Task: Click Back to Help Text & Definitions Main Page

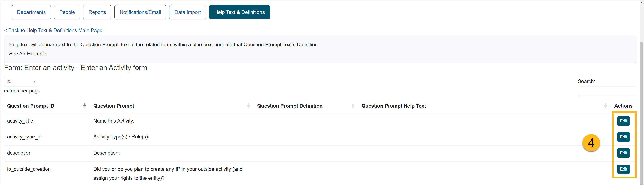Action: click(53, 30)
